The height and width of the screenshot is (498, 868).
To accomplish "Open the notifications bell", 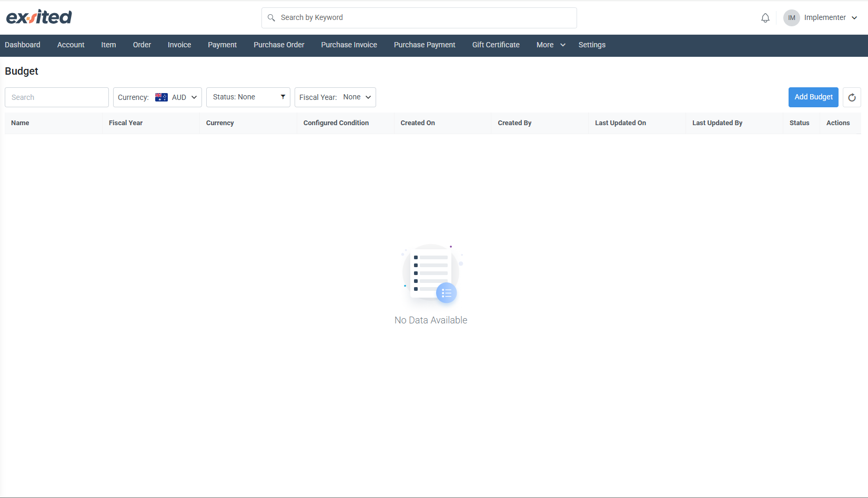I will tap(765, 18).
